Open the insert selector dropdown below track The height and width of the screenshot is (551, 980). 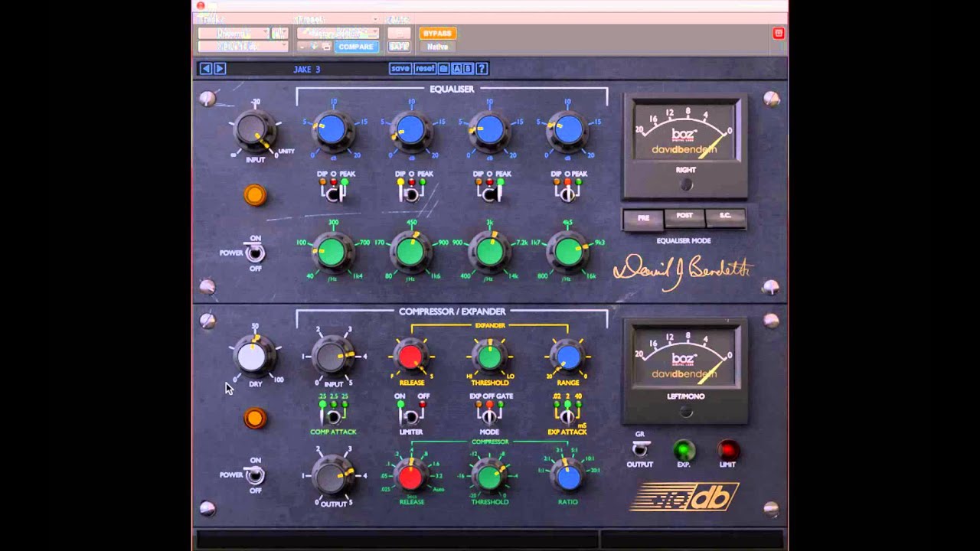[x=243, y=47]
